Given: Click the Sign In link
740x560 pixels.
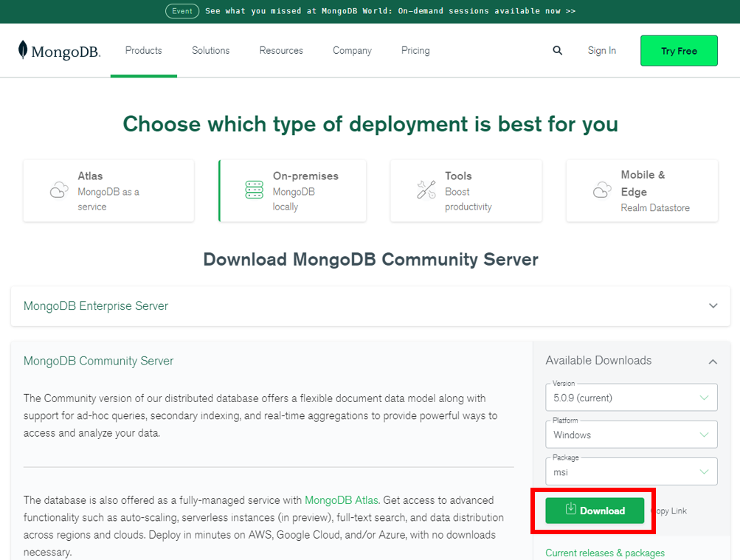Looking at the screenshot, I should [602, 50].
